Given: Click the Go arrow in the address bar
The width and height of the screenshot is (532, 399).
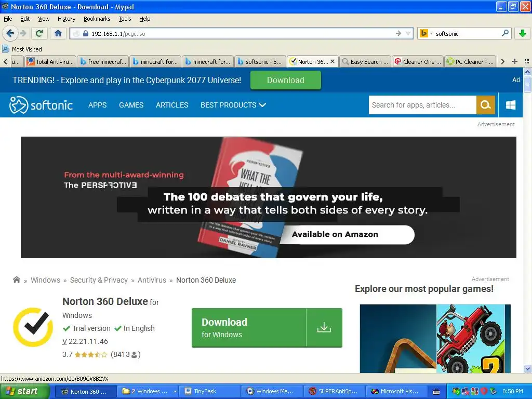Looking at the screenshot, I should [x=398, y=33].
